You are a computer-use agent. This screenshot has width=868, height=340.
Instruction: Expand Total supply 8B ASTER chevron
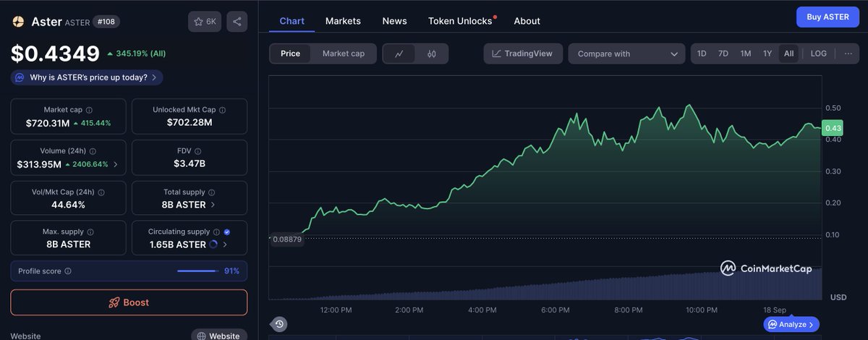pyautogui.click(x=213, y=205)
